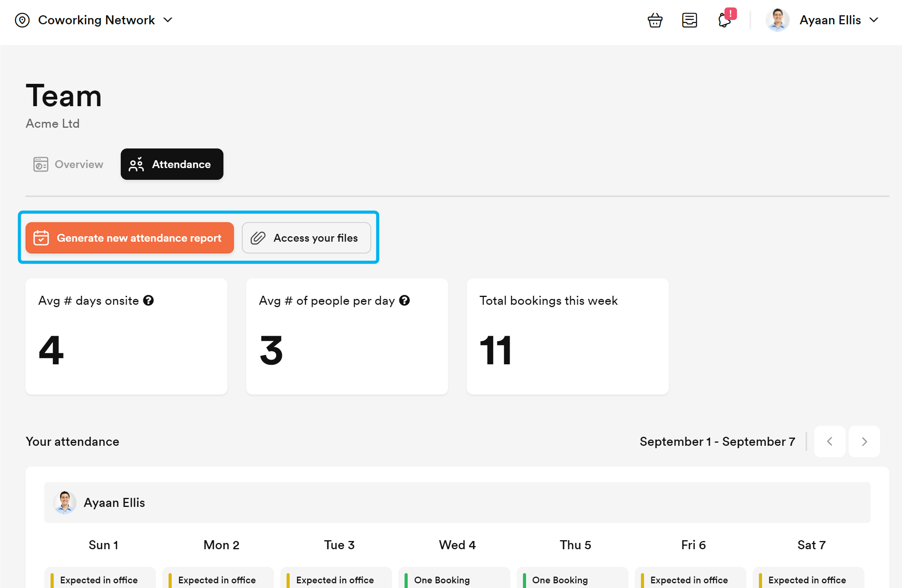Viewport: 902px width, 588px height.
Task: Open the notifications bell icon
Action: (725, 19)
